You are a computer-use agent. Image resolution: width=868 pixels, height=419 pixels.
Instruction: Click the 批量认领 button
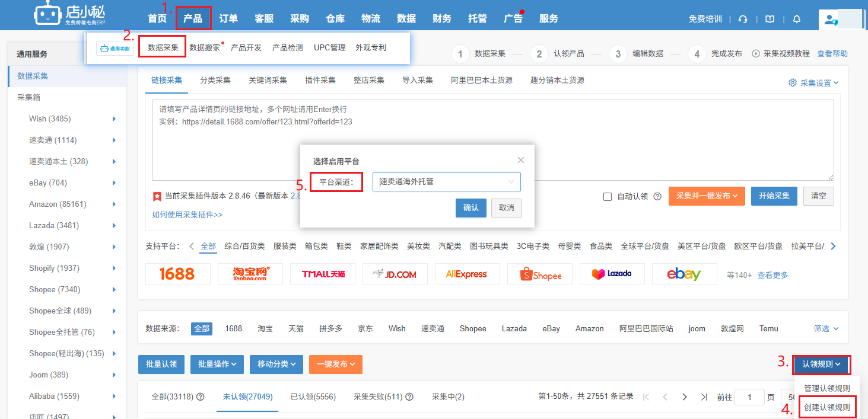pyautogui.click(x=161, y=364)
